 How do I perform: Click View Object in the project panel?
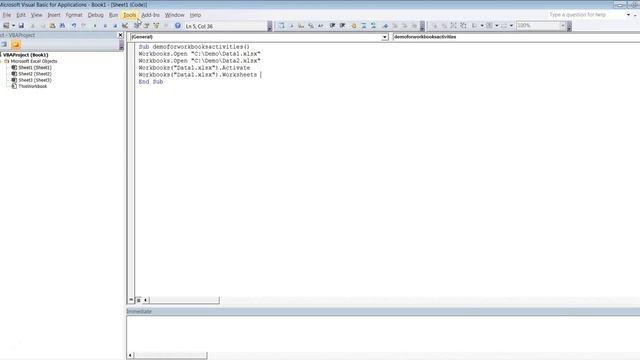pos(4,44)
